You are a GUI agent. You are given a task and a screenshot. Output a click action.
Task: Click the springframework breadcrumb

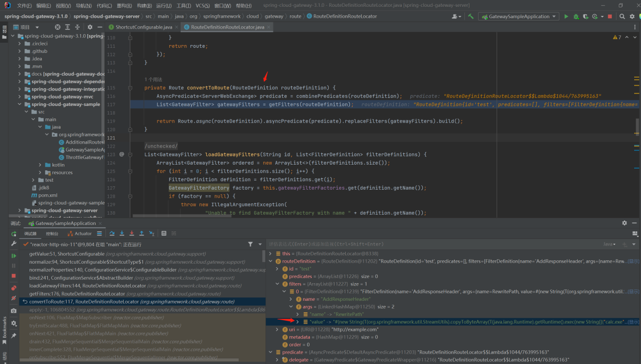(222, 17)
